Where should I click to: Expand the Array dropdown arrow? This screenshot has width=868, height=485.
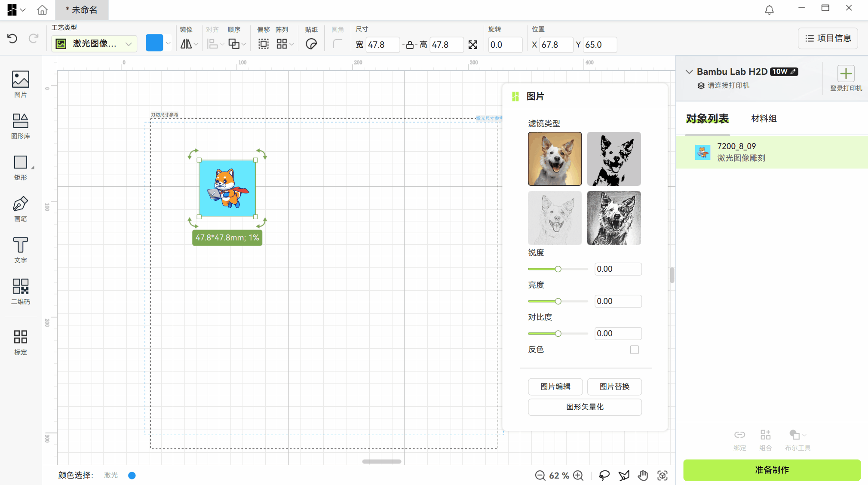point(291,44)
